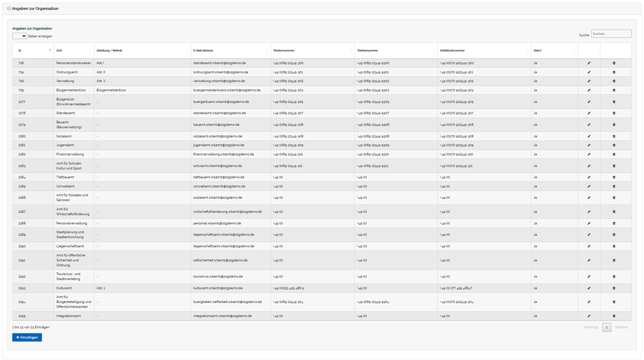Click the Nächste pagination link
This screenshot has height=360, width=644.
coord(621,327)
